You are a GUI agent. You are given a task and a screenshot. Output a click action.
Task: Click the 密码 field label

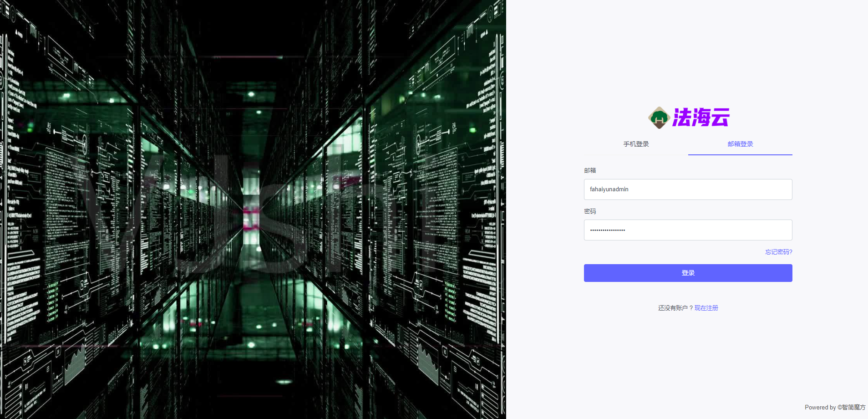pyautogui.click(x=590, y=211)
